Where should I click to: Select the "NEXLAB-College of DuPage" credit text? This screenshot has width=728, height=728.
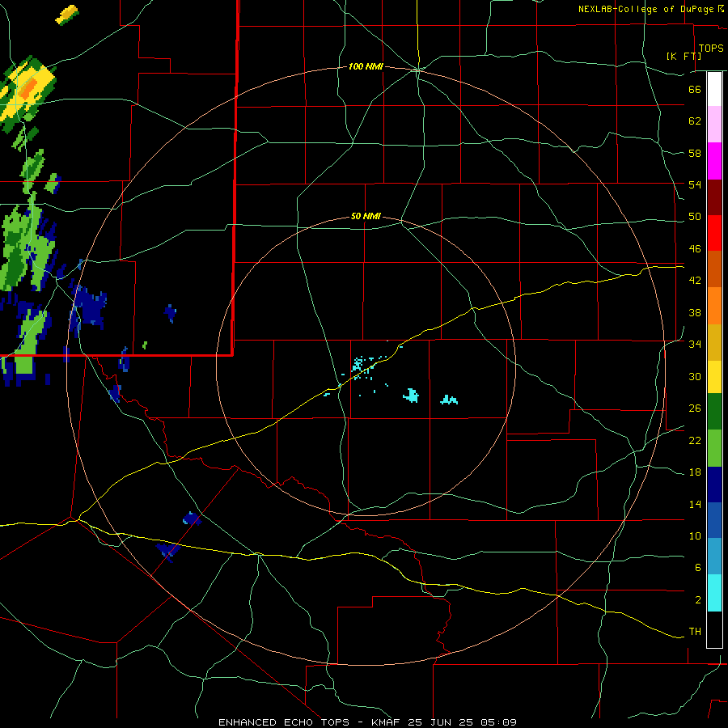coord(647,9)
